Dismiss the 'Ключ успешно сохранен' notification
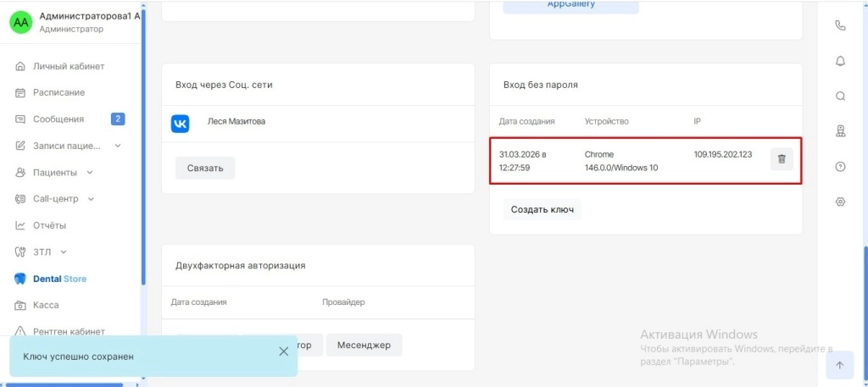Viewport: 868px width, 387px height. (284, 351)
